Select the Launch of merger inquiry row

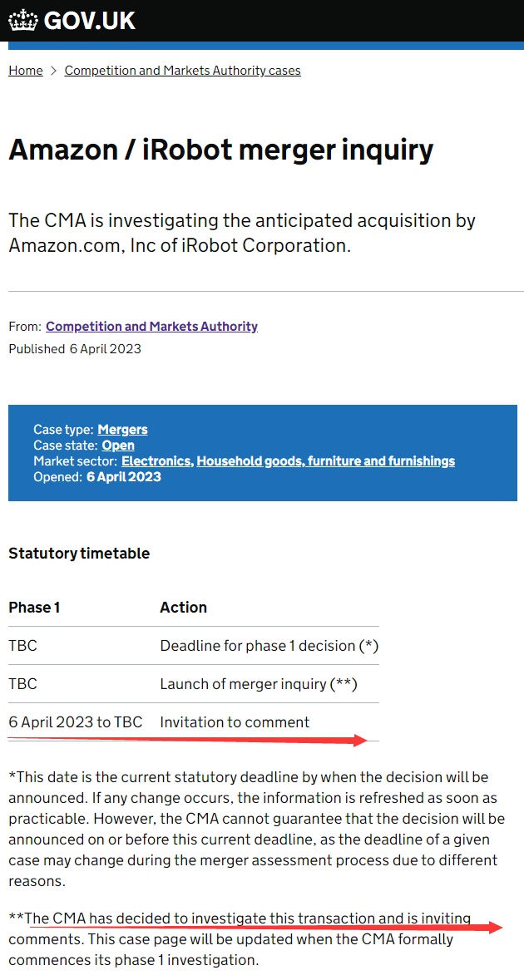click(194, 684)
